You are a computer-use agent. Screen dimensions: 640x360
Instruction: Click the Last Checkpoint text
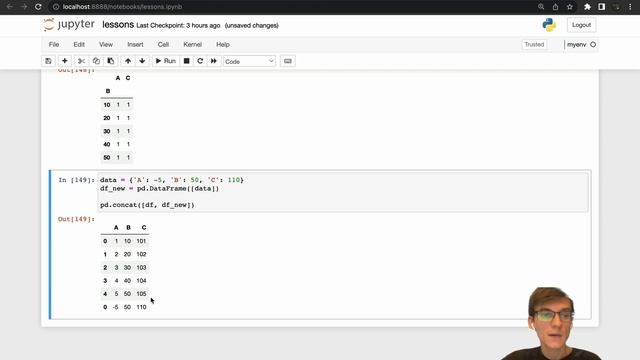tap(178, 25)
